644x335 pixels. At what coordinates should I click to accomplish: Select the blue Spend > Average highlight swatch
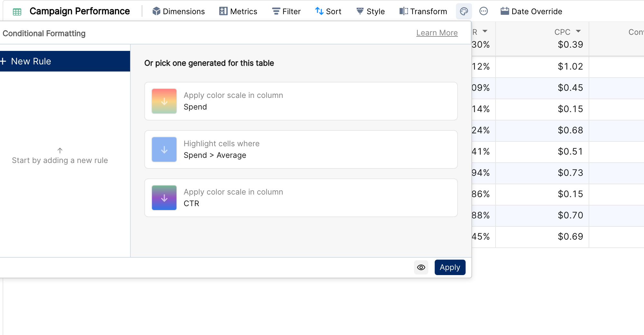tap(164, 149)
